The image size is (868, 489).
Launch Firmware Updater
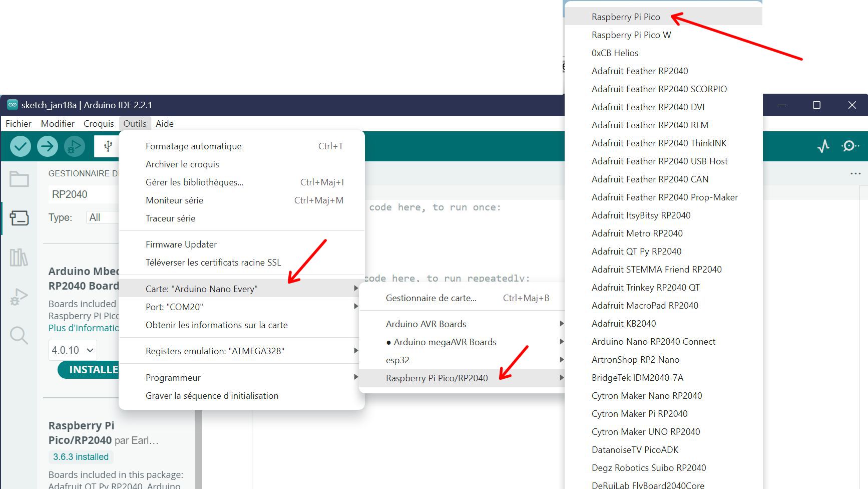(242, 244)
